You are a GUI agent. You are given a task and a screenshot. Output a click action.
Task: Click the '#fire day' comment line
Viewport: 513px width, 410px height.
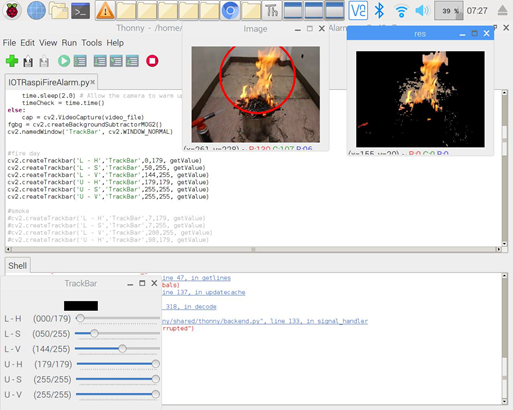coord(24,153)
